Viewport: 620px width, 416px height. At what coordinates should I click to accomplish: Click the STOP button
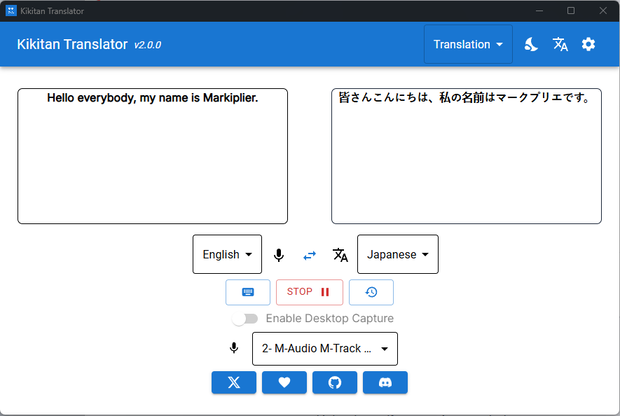[x=310, y=292]
